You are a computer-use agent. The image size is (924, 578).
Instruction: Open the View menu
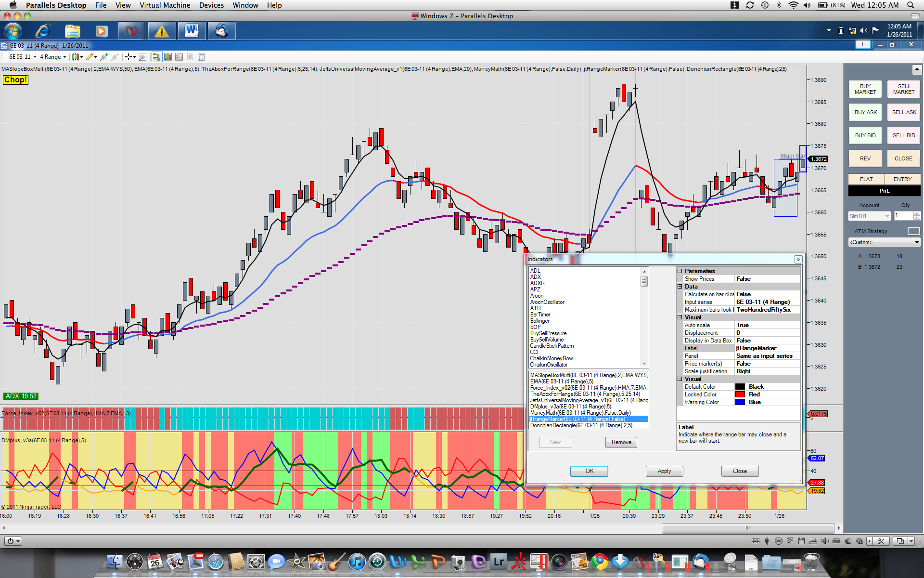pos(123,5)
